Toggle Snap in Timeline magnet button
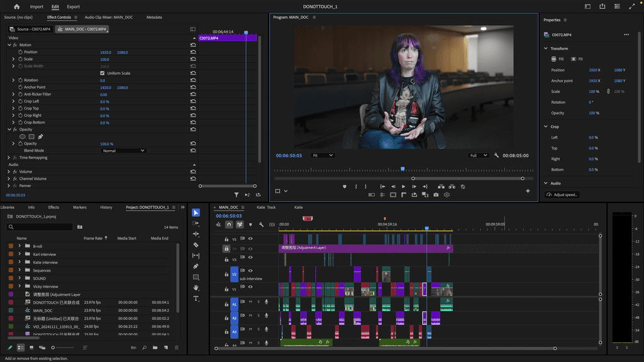644x362 pixels. click(229, 224)
